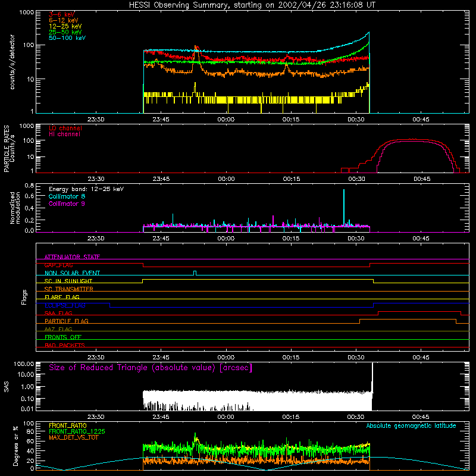Select the BAD_PACKETS flag label
This screenshot has width=476, height=476.
(65, 345)
